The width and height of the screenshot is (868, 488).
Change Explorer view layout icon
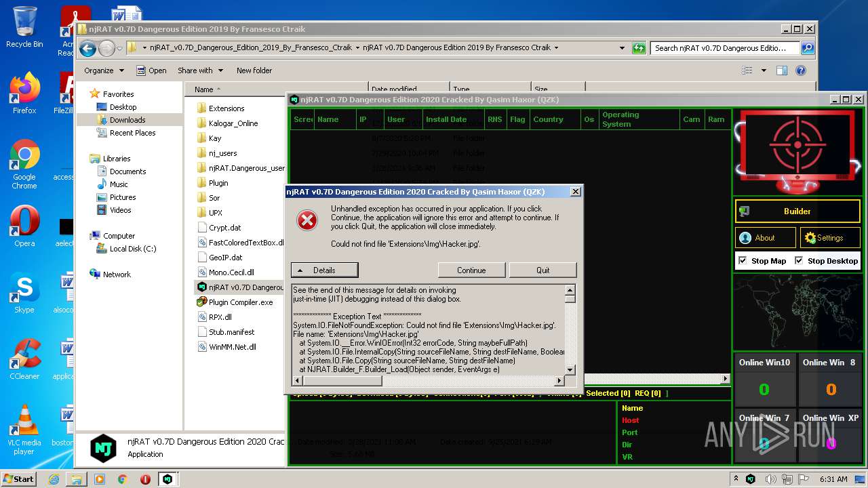[747, 70]
